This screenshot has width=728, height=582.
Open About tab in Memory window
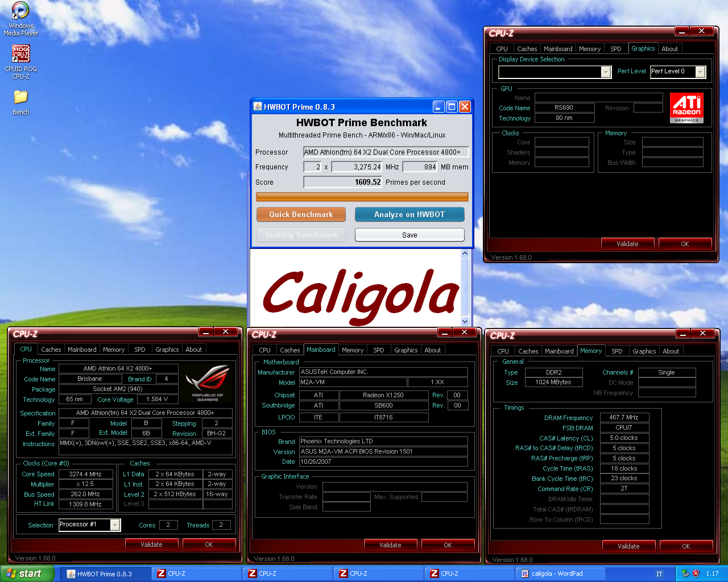coord(671,351)
